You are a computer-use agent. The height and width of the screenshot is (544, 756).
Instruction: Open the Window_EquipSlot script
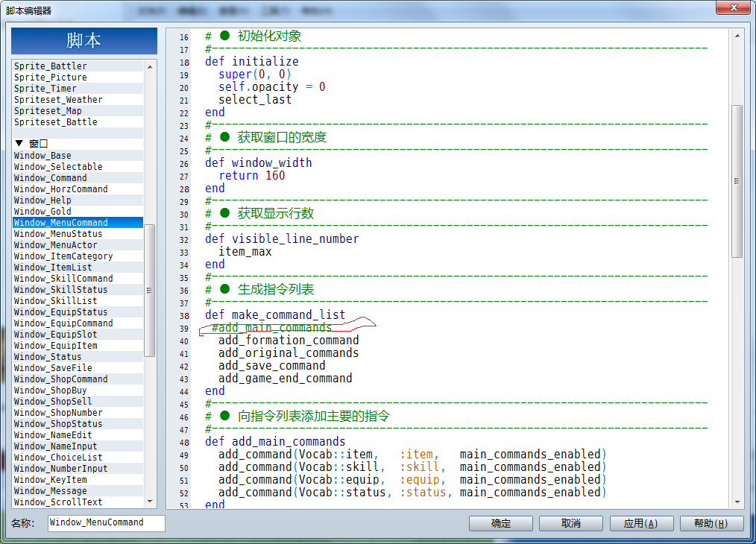click(78, 334)
